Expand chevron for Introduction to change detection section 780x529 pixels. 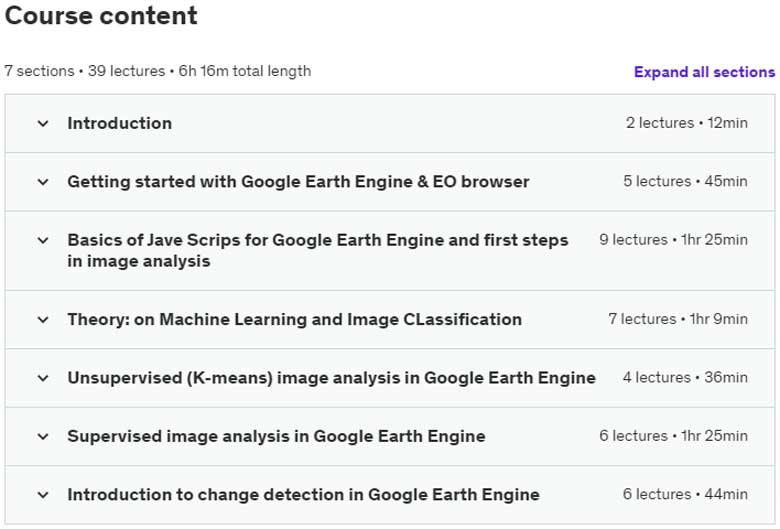pyautogui.click(x=43, y=495)
